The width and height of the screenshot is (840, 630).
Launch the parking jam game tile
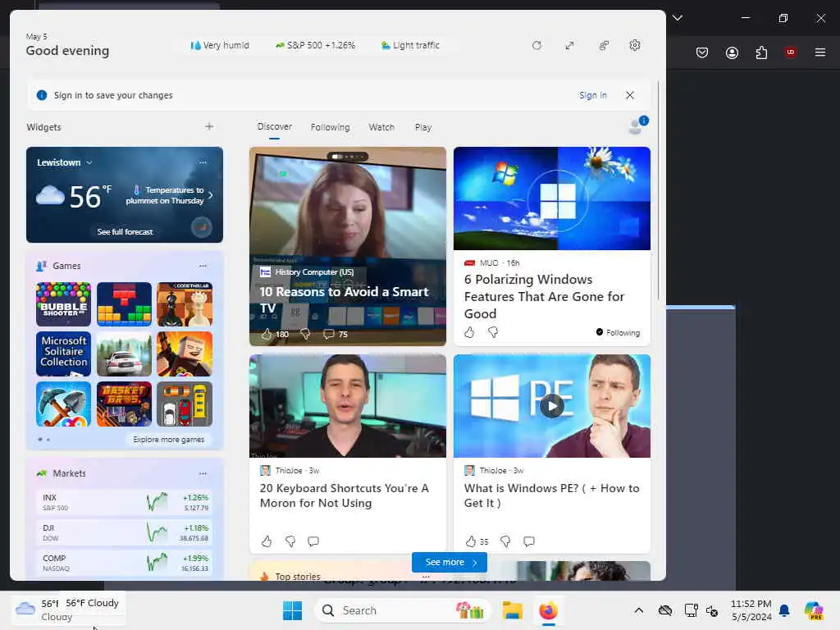(x=185, y=404)
